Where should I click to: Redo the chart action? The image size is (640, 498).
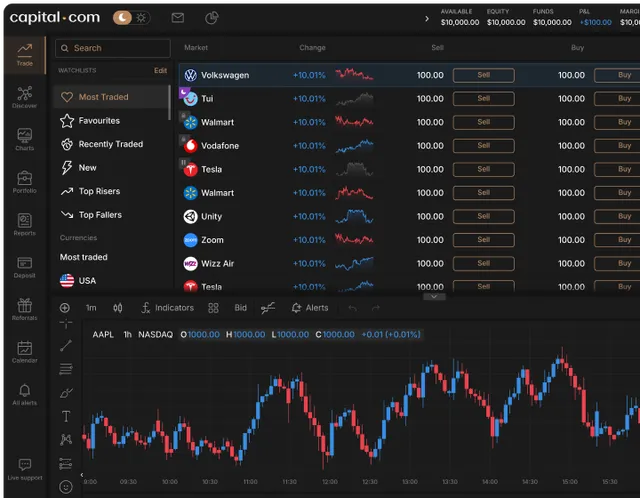376,308
